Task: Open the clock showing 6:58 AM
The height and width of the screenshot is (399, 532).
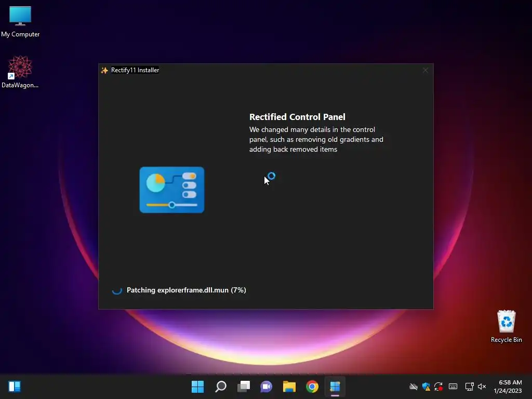Action: (508, 387)
